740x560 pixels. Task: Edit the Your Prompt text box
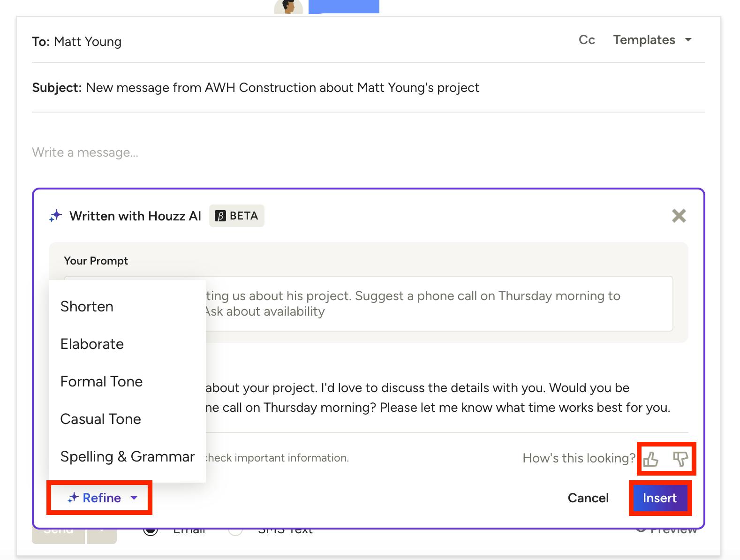(368, 303)
